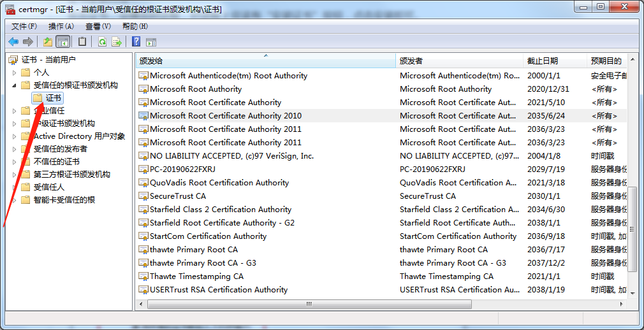
Task: Collapse the 受信任的根证书颁发机构 node
Action: pyautogui.click(x=15, y=85)
